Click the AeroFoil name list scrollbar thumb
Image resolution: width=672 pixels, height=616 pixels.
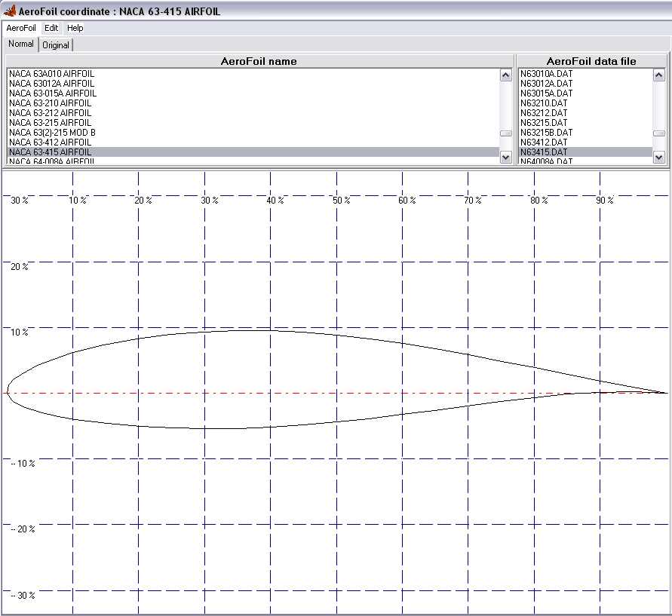(505, 133)
